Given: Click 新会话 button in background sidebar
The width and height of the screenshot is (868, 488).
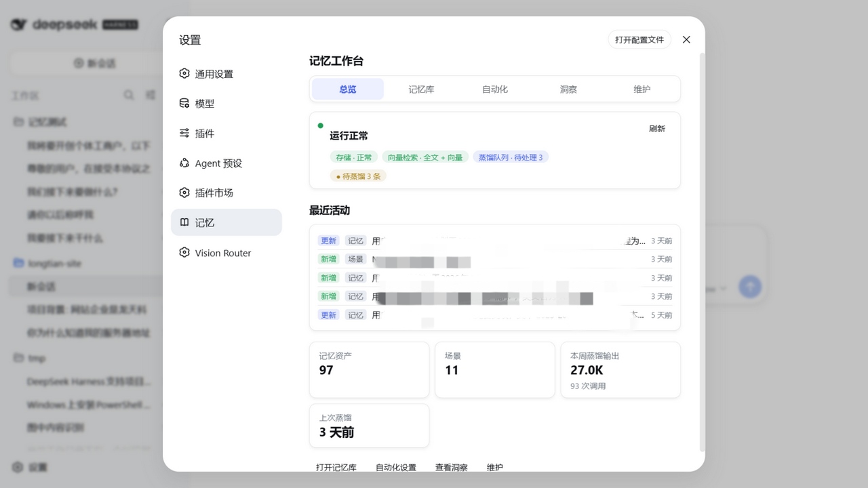Looking at the screenshot, I should tap(95, 63).
